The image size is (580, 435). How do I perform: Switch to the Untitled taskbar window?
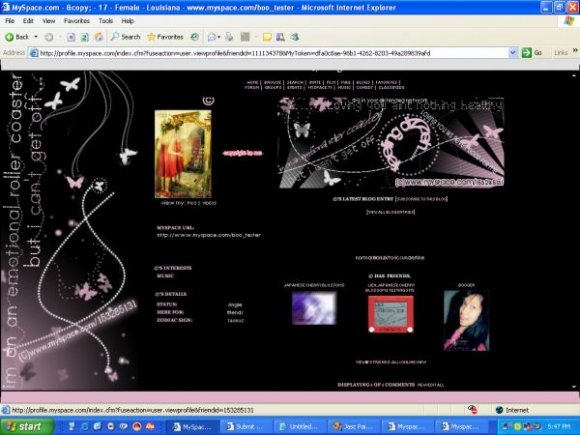[300, 427]
